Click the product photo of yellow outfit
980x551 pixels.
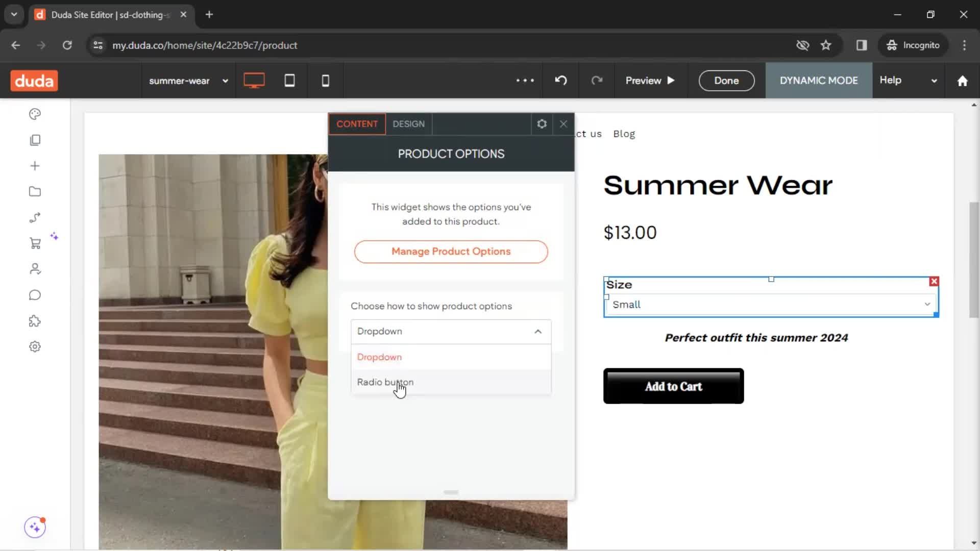tap(213, 352)
